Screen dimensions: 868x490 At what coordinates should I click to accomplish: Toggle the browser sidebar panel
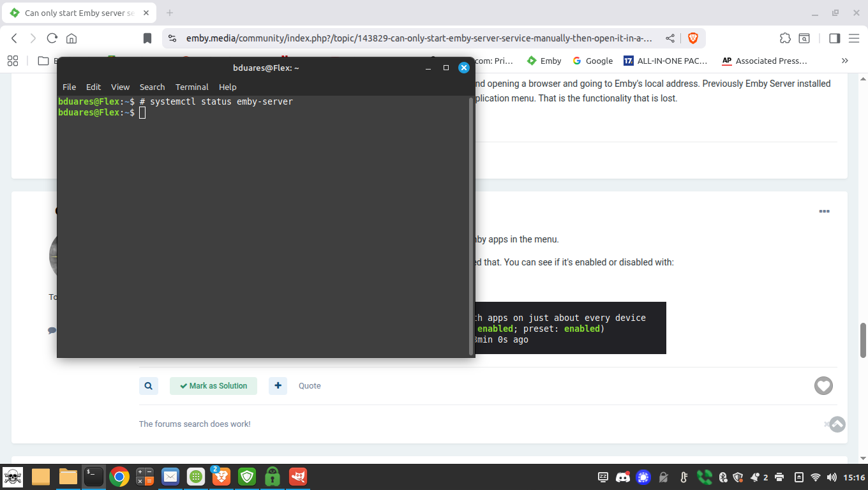coord(834,38)
